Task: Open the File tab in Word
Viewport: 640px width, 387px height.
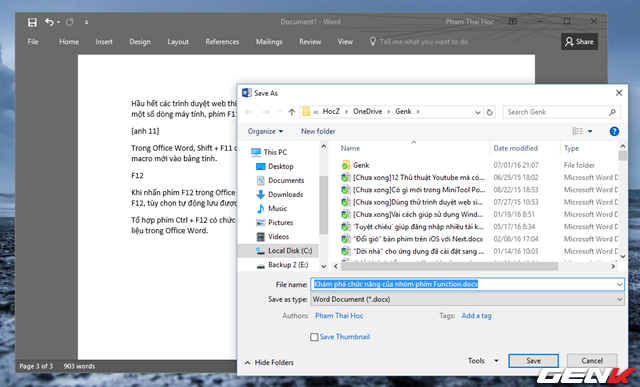Action: click(x=33, y=42)
